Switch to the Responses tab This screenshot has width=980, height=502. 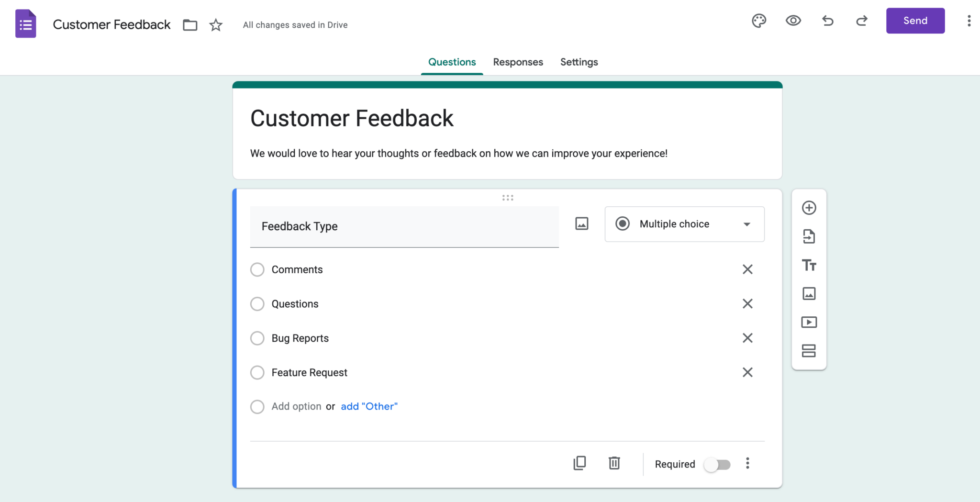[x=518, y=62]
